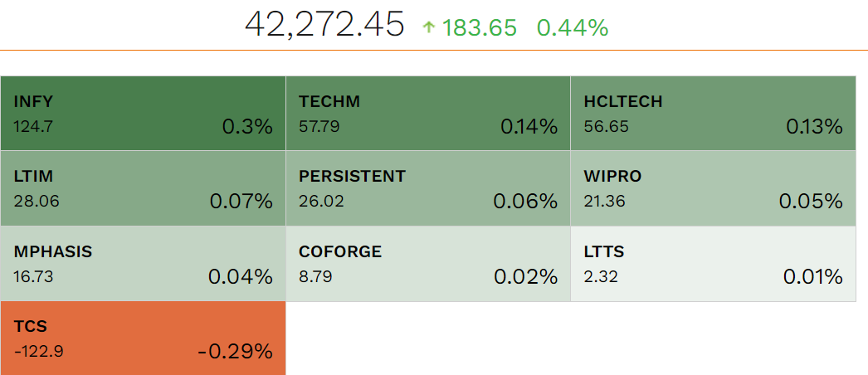The width and height of the screenshot is (868, 375).
Task: Click the green up arrow icon
Action: point(429,28)
